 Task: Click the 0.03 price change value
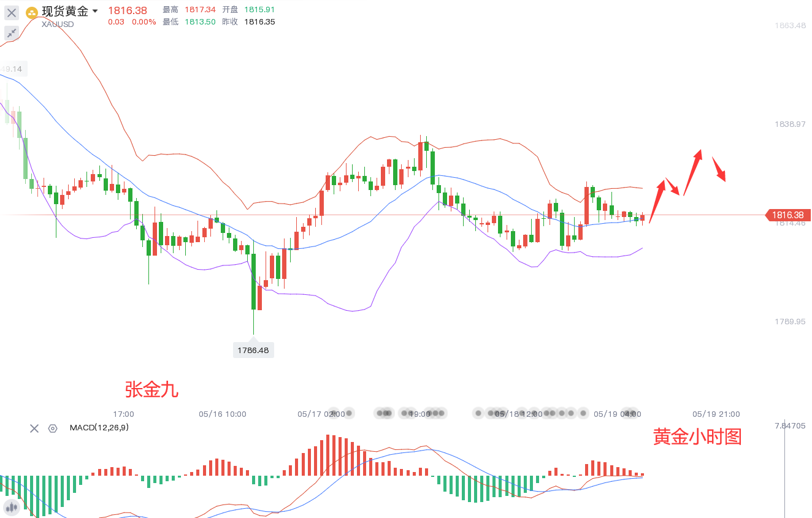(x=116, y=21)
